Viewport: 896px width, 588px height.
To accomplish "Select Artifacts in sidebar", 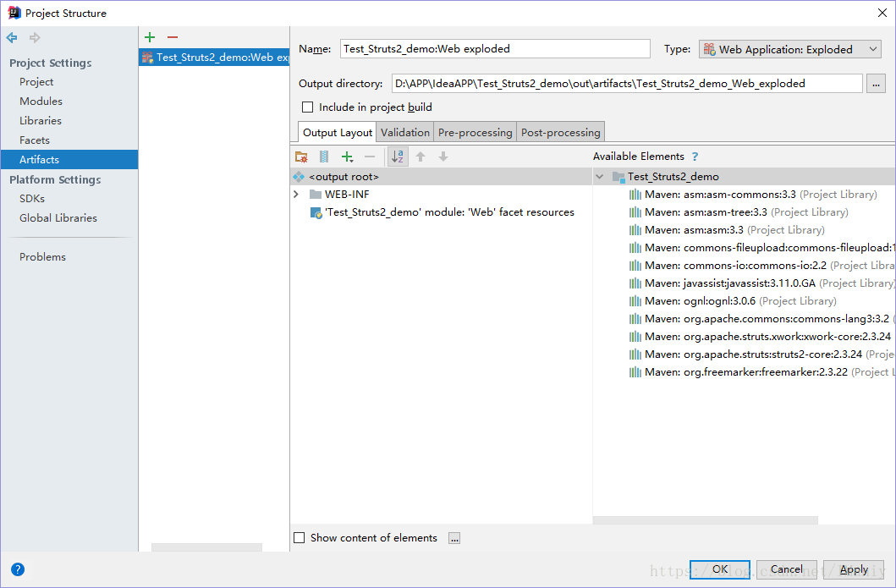I will click(x=69, y=159).
